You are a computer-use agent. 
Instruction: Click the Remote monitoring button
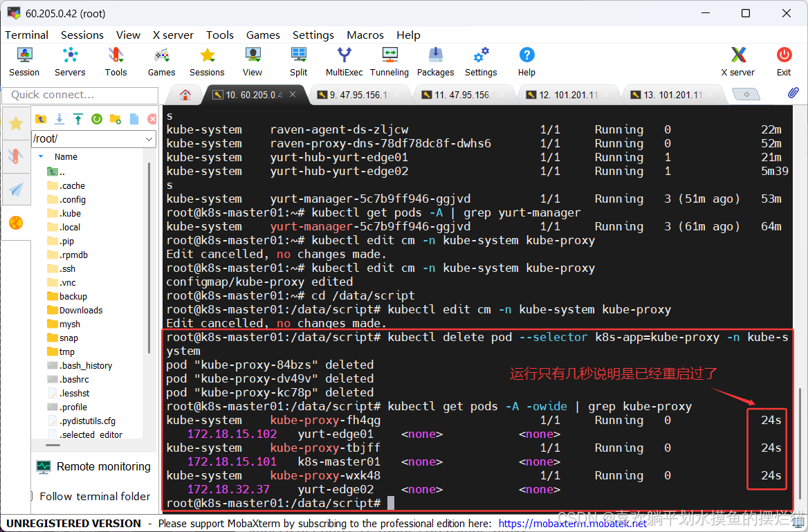94,466
